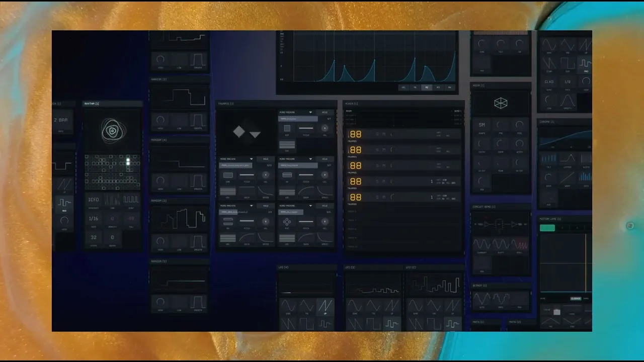Open the 2 BAR rate selector
This screenshot has width=644, height=362.
coord(63,121)
